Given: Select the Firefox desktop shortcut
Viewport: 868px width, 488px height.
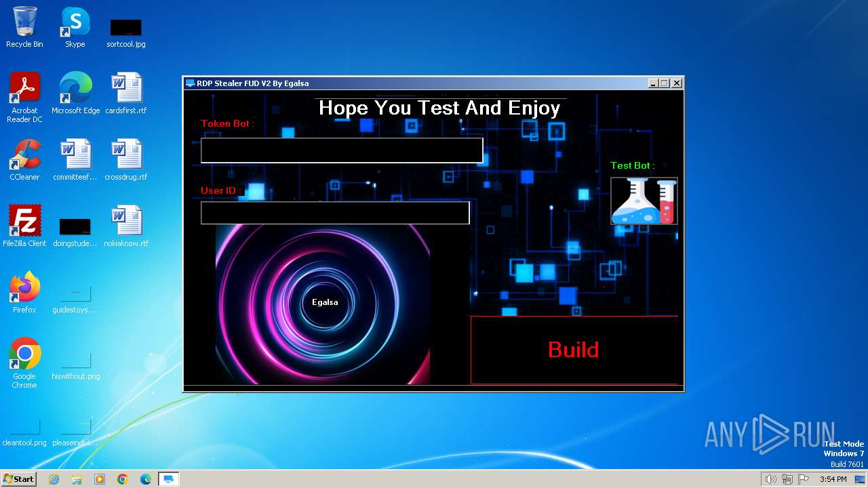Looking at the screenshot, I should coord(24,293).
